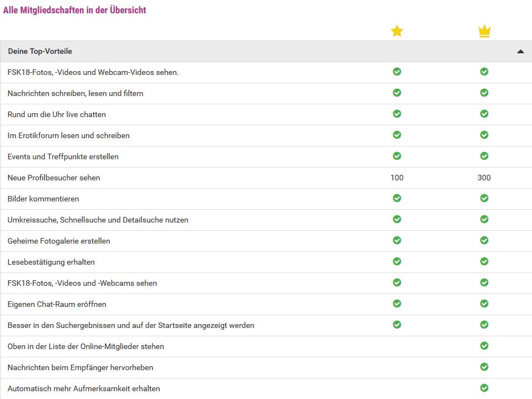Image resolution: width=532 pixels, height=399 pixels.
Task: Click star column checkmark for live chatten
Action: pos(397,114)
